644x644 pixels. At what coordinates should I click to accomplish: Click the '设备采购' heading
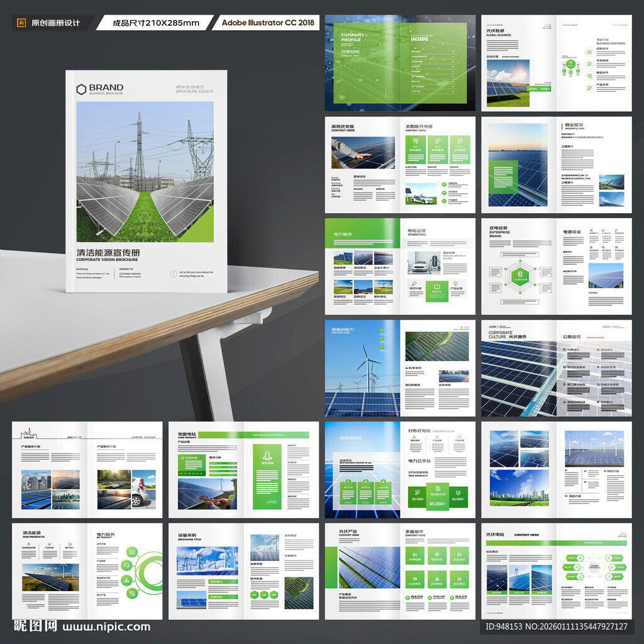tap(187, 536)
